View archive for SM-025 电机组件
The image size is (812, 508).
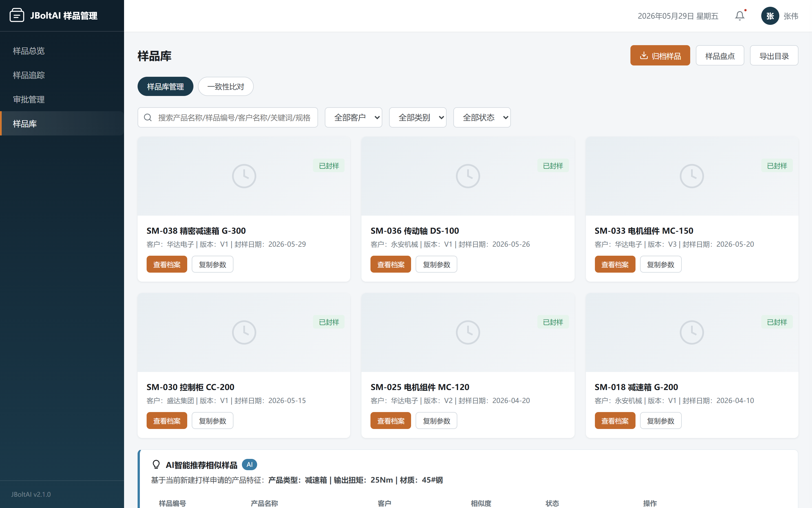390,421
